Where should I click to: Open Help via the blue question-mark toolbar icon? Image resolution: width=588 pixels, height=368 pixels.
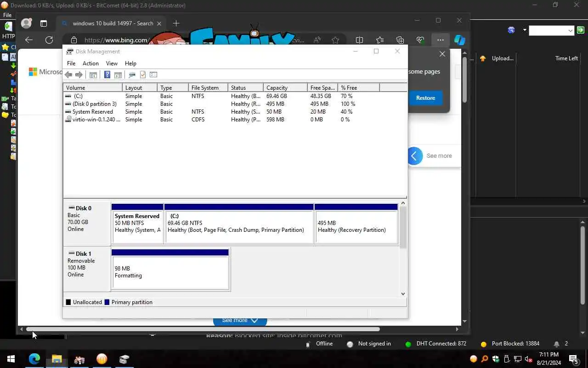(x=107, y=75)
